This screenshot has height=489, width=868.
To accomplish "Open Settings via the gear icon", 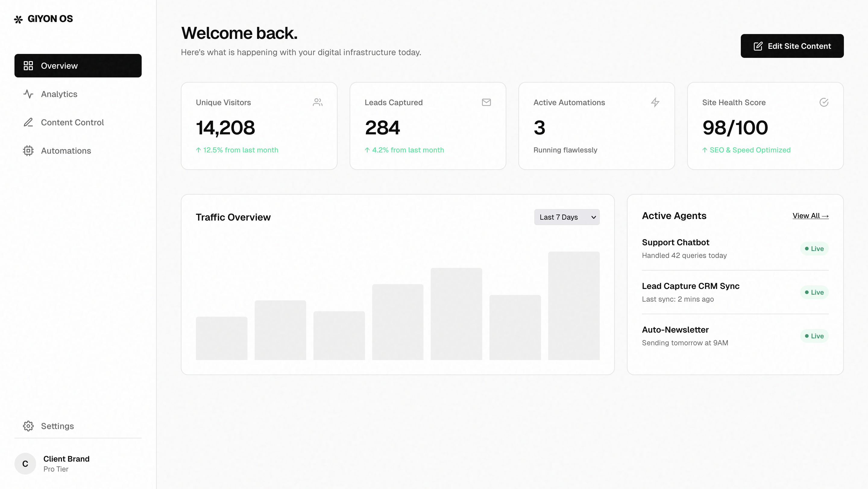I will 29,426.
